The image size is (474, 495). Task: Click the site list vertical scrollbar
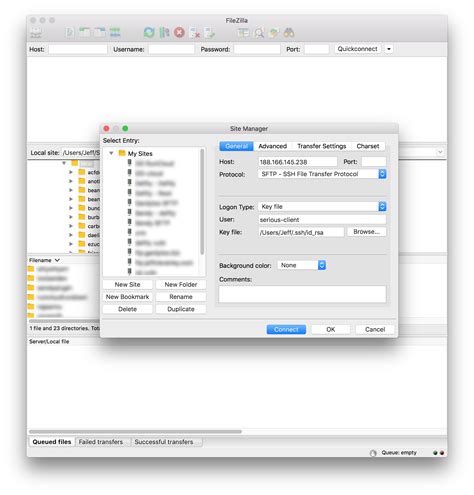click(202, 202)
